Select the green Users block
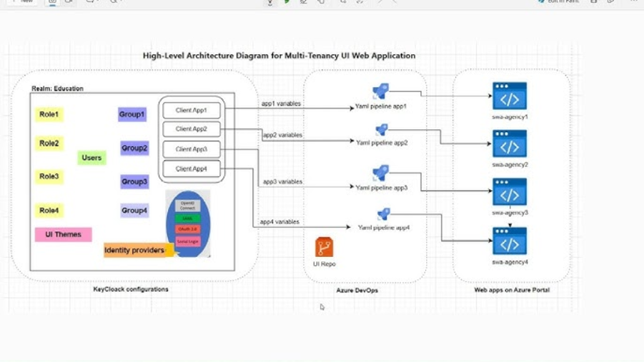644x362 pixels. 91,158
